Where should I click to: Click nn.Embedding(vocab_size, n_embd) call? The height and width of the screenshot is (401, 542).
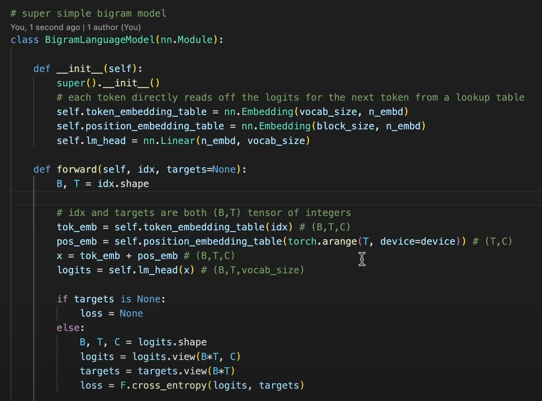(x=316, y=112)
